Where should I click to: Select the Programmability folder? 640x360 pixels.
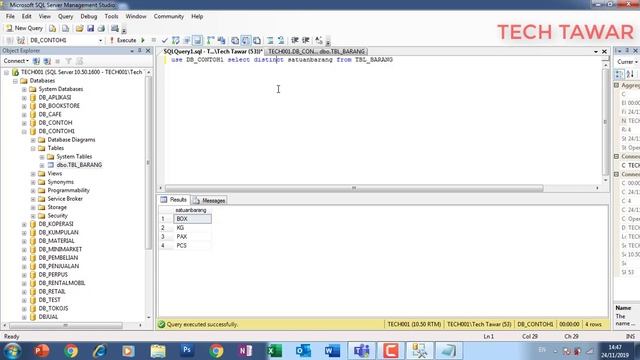pyautogui.click(x=68, y=190)
